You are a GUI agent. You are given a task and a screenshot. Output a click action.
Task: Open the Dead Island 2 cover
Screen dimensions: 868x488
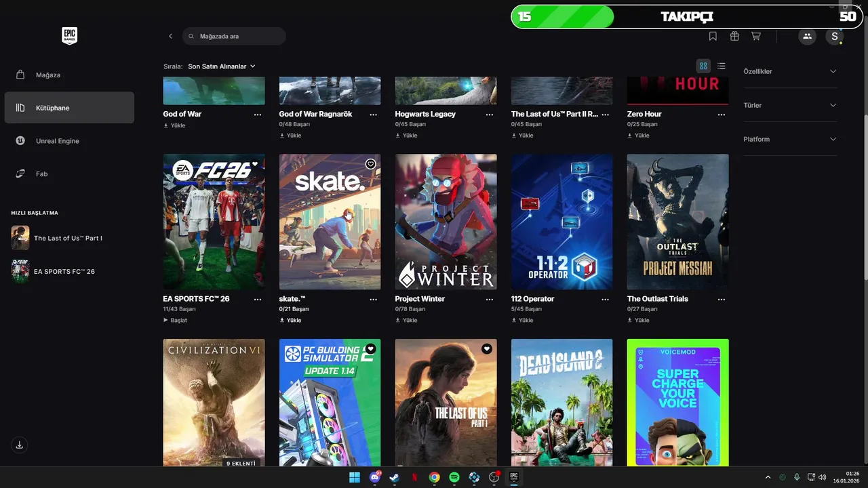562,403
